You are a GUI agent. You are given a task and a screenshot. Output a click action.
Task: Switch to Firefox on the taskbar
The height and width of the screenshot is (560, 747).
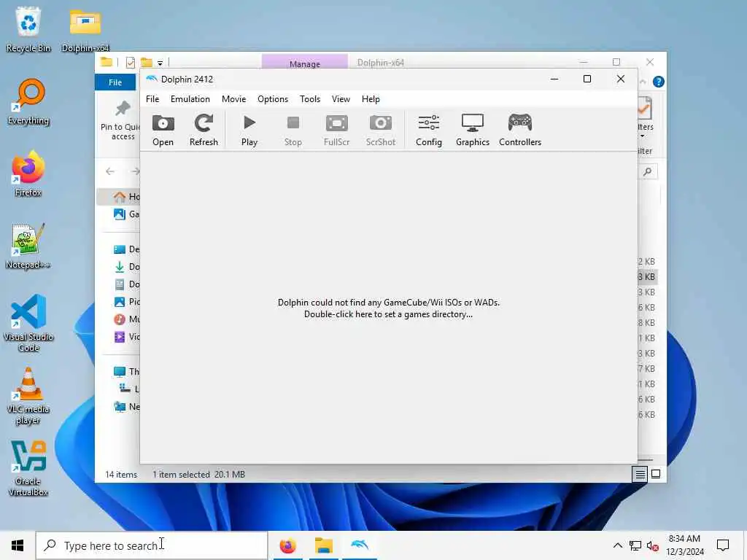[x=287, y=545]
